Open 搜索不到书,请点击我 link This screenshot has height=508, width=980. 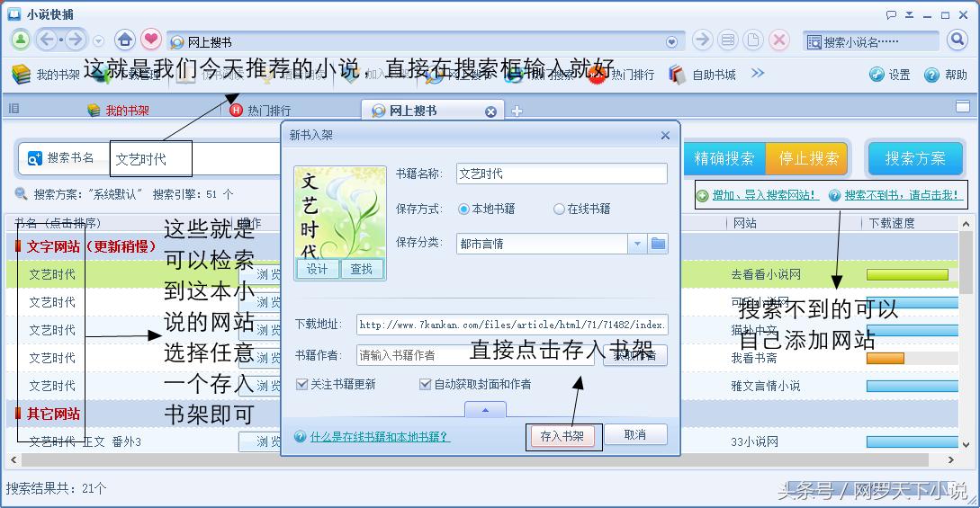tap(902, 195)
